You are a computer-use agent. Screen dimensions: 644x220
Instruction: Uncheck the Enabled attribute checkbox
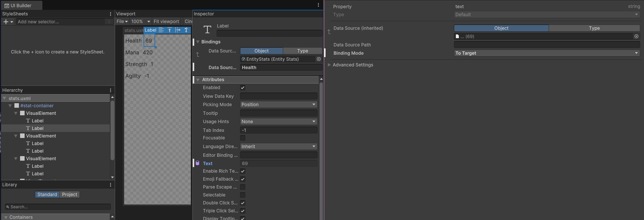click(x=243, y=88)
